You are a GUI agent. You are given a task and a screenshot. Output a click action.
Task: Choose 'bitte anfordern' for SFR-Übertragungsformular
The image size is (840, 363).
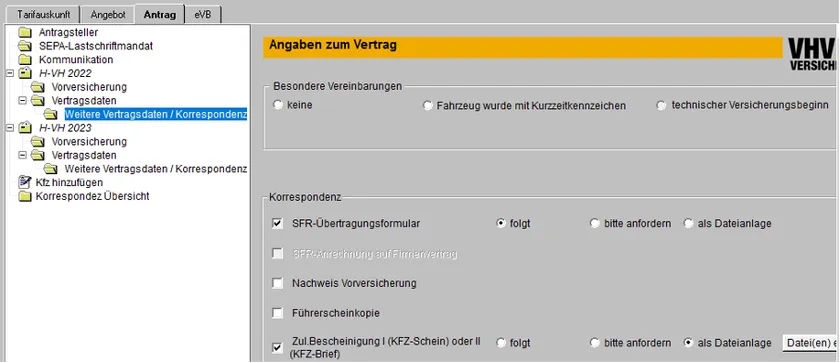point(595,224)
